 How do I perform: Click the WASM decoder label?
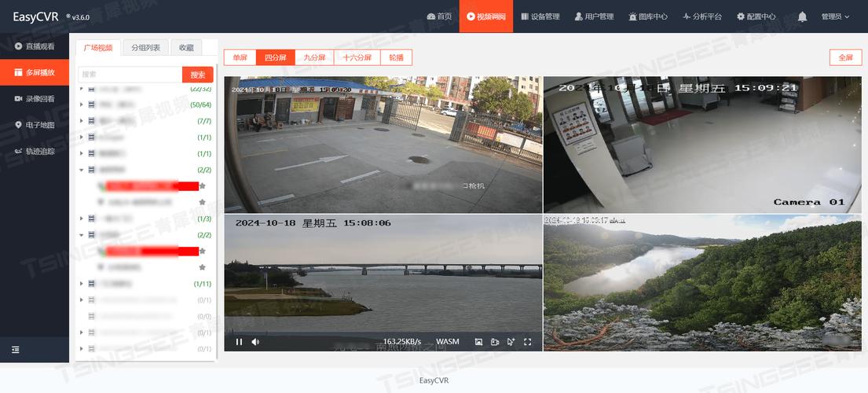coord(447,342)
